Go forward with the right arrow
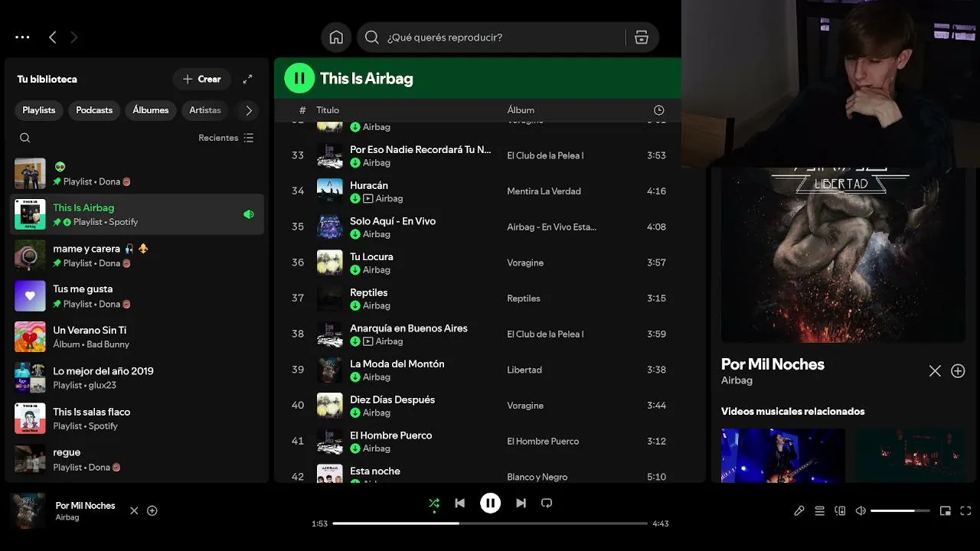 [x=73, y=37]
